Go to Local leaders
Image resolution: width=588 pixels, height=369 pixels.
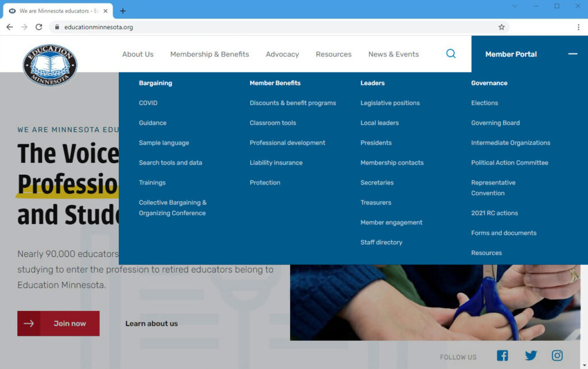(380, 123)
